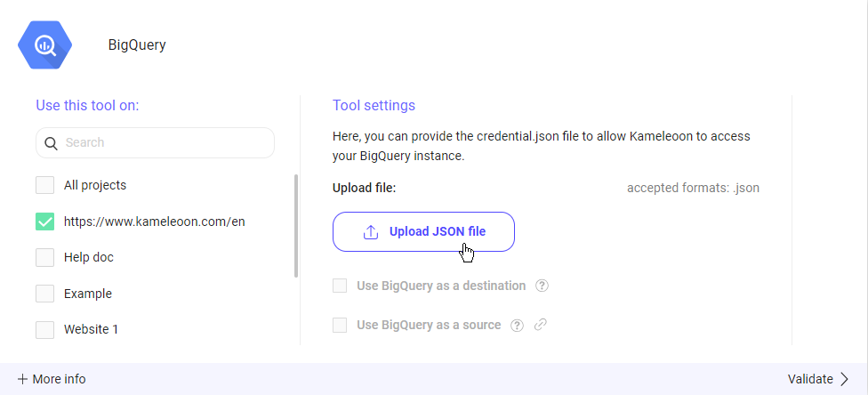This screenshot has width=868, height=395.
Task: Click the BigQuery logo icon
Action: 44,44
